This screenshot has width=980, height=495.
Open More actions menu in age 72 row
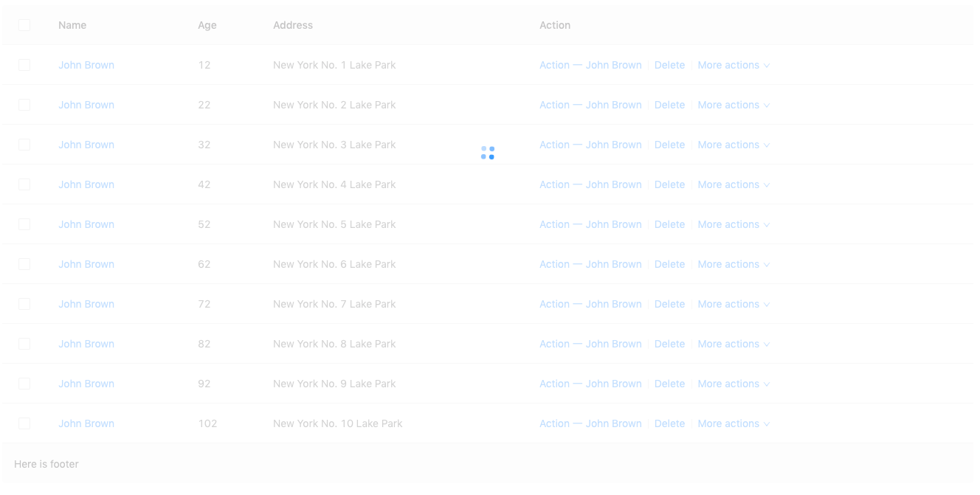734,304
